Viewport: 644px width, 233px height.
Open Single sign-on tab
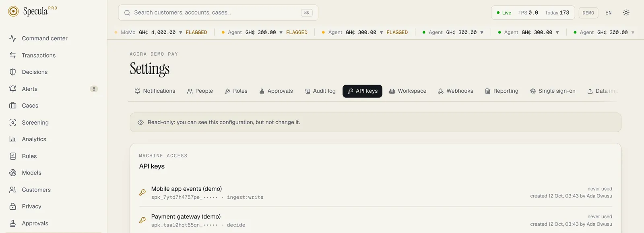553,91
